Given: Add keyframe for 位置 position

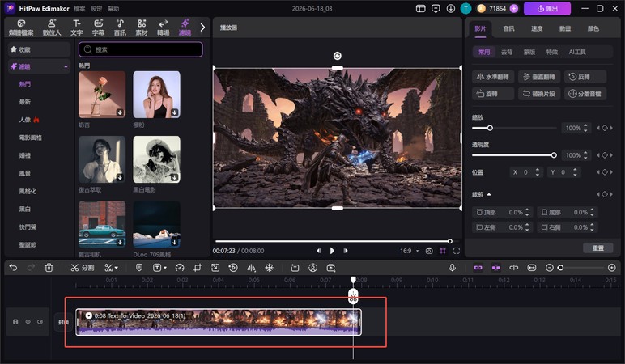Looking at the screenshot, I should tap(605, 172).
